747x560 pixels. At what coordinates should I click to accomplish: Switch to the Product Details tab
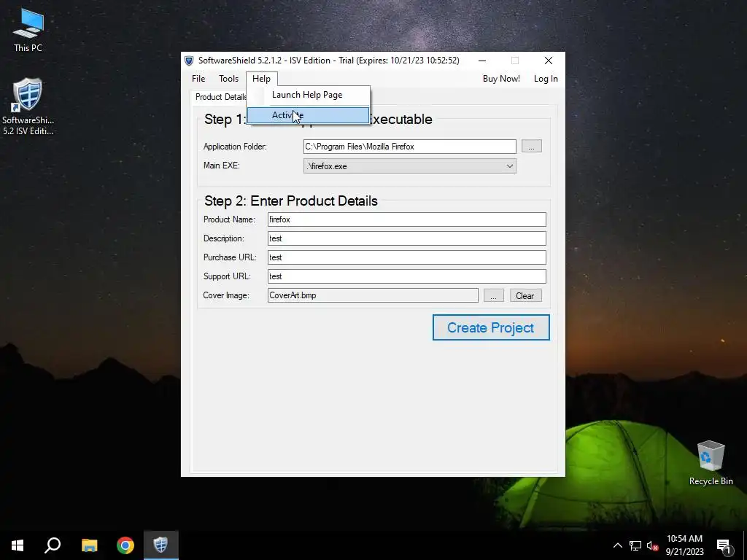[220, 97]
